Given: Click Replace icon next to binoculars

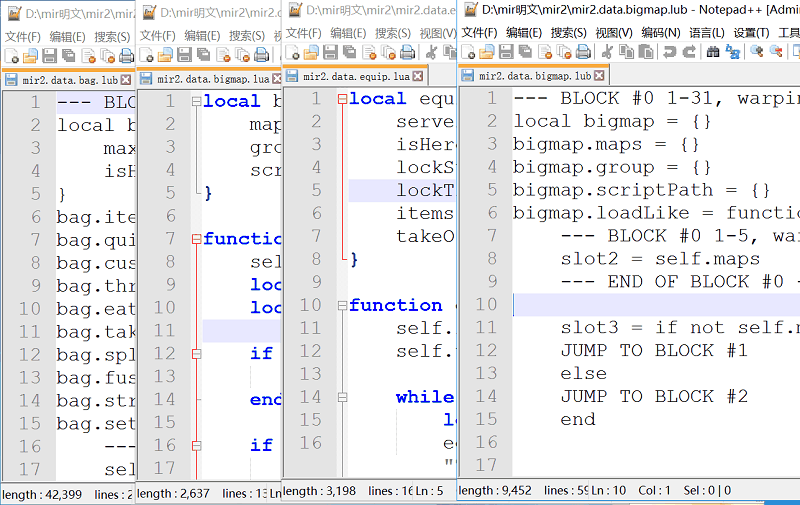Looking at the screenshot, I should click(x=732, y=52).
